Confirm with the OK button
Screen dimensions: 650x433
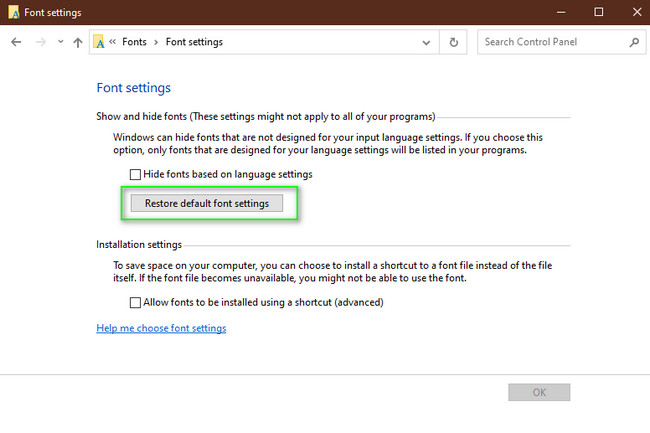tap(539, 392)
